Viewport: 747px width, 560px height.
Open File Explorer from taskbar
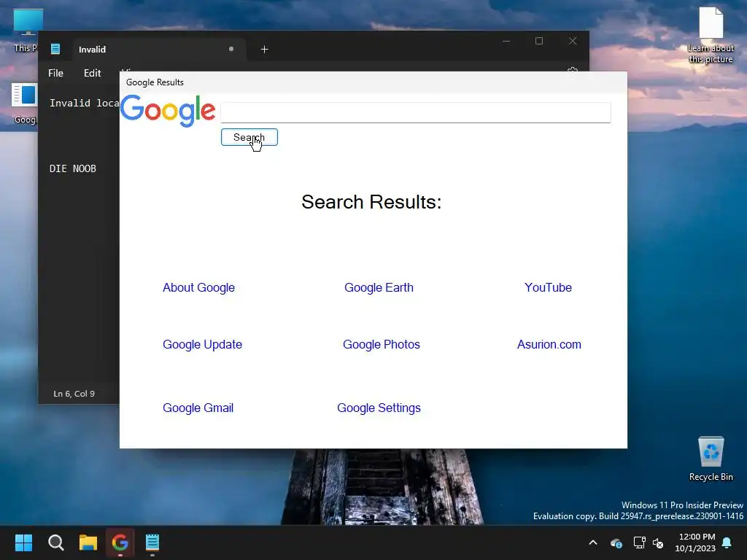tap(88, 542)
